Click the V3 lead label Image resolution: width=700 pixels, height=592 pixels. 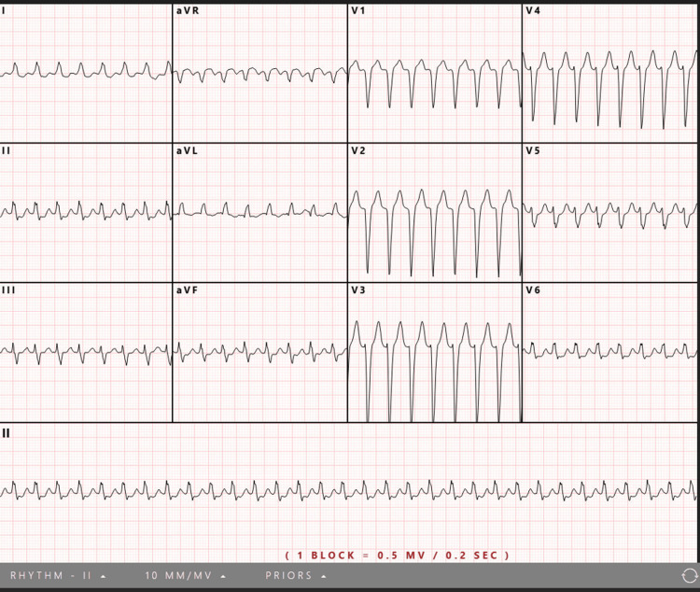pos(358,290)
